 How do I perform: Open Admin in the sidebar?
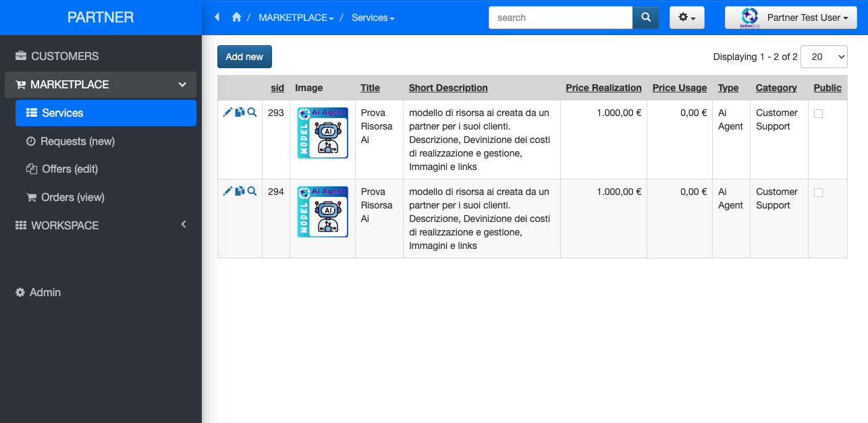101,293
